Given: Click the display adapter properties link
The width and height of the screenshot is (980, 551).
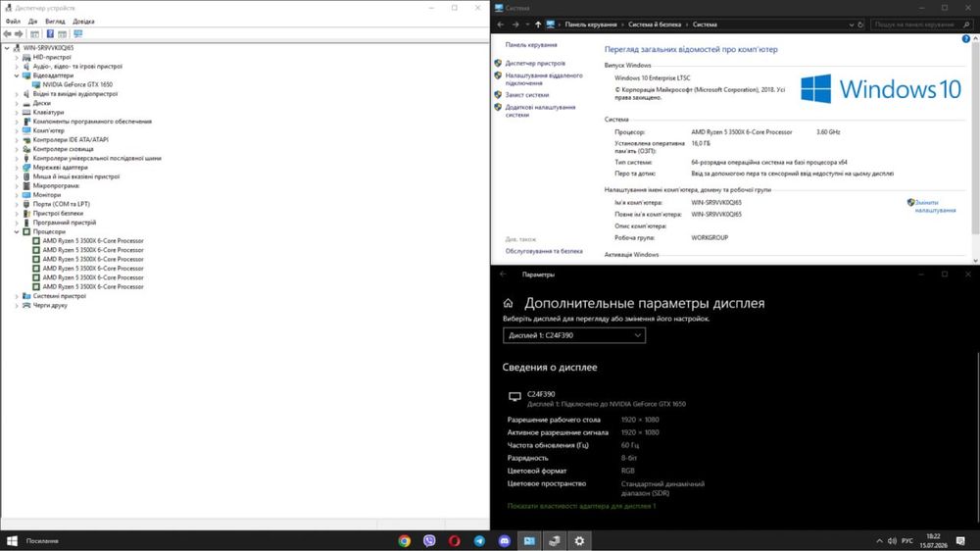Looking at the screenshot, I should [x=581, y=506].
